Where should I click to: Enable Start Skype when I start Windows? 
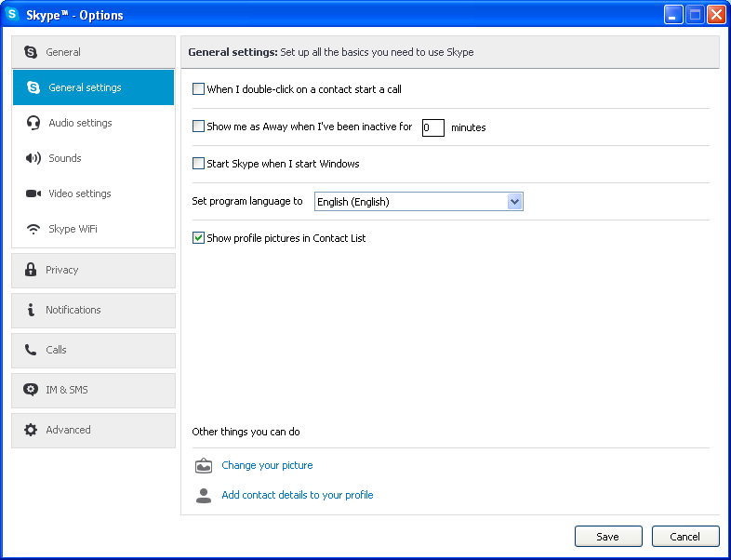click(199, 164)
